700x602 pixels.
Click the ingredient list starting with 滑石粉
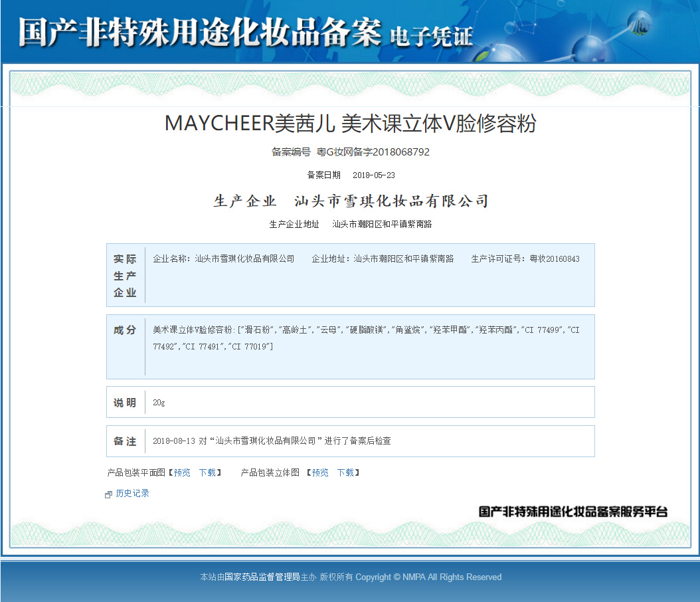click(x=366, y=338)
